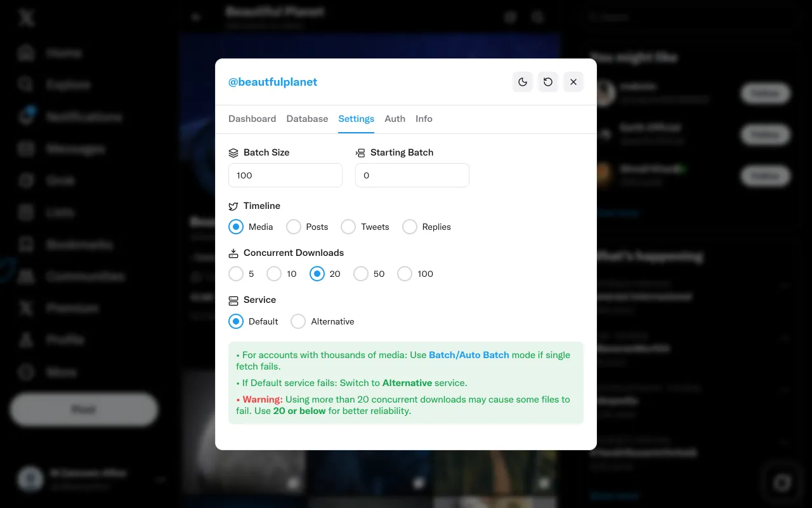Select 100 concurrent downloads
The image size is (812, 508).
tap(405, 274)
